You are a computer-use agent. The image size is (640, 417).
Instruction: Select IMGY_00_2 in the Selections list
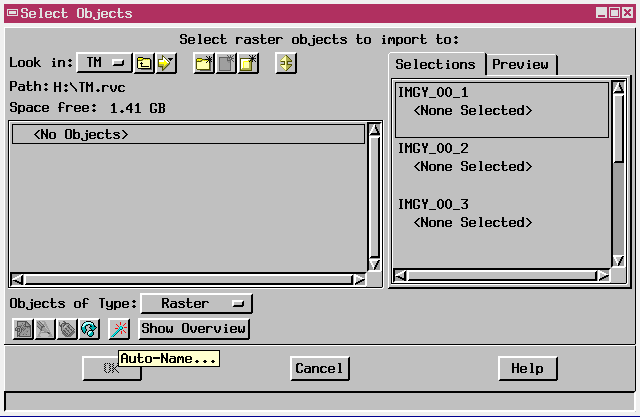433,148
